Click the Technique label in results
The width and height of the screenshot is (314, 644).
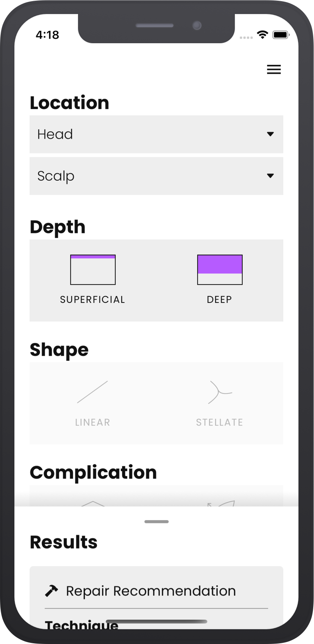pyautogui.click(x=81, y=625)
